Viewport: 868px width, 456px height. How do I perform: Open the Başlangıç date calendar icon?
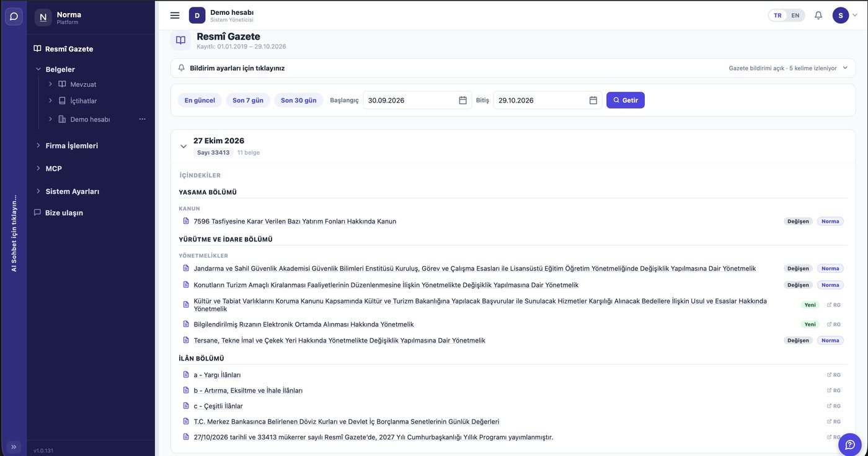point(463,100)
